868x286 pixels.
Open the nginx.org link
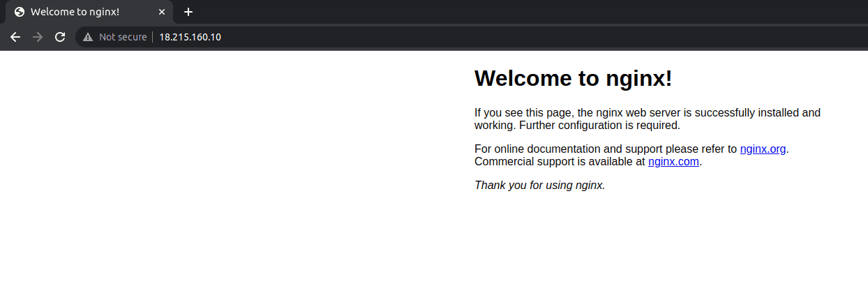click(763, 149)
